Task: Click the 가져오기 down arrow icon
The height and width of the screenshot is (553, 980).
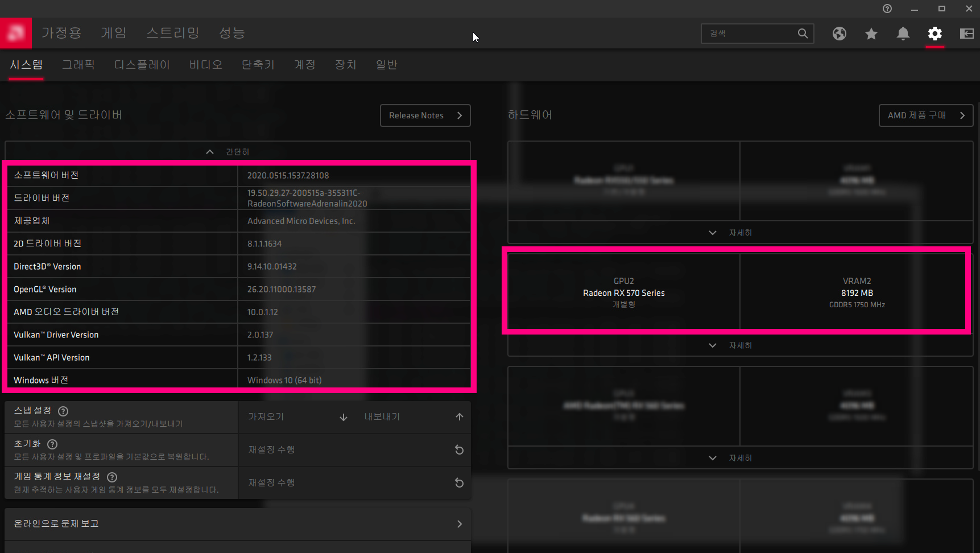Action: 344,417
